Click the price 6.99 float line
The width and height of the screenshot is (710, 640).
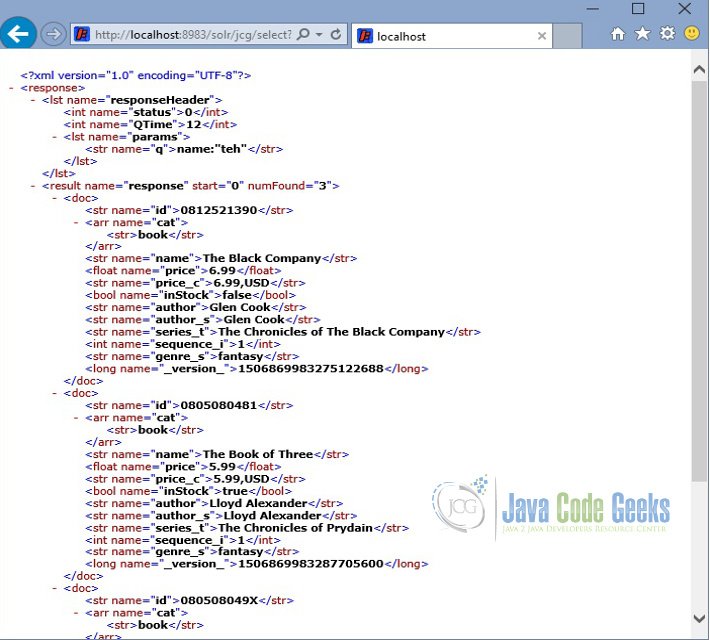[x=183, y=270]
